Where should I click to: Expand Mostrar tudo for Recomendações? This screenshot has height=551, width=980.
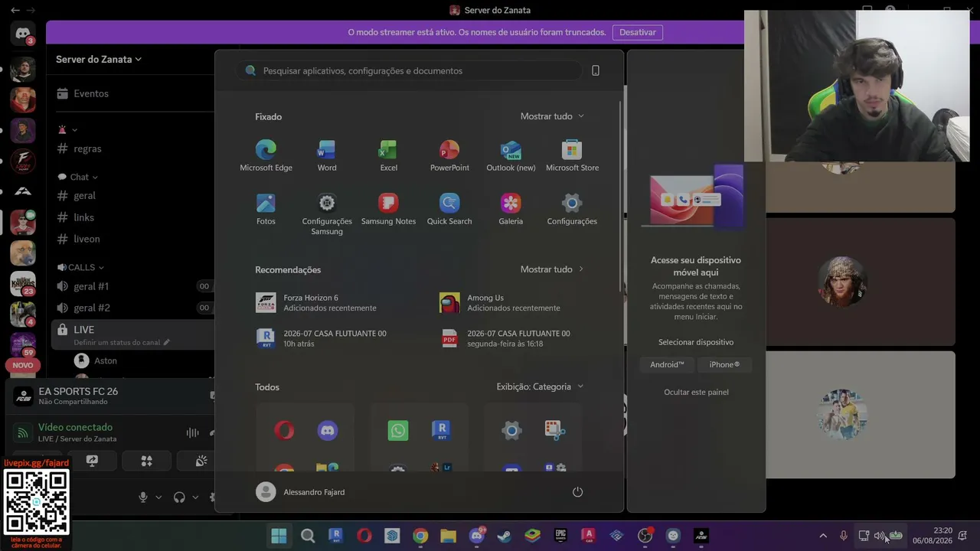(x=552, y=269)
